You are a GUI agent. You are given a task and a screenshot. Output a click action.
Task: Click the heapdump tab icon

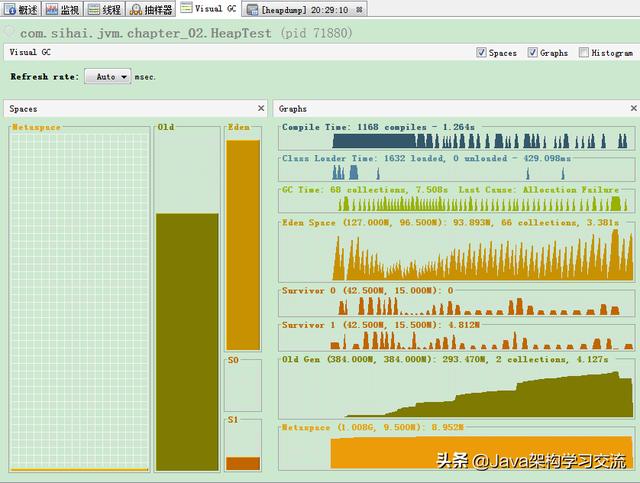click(252, 10)
